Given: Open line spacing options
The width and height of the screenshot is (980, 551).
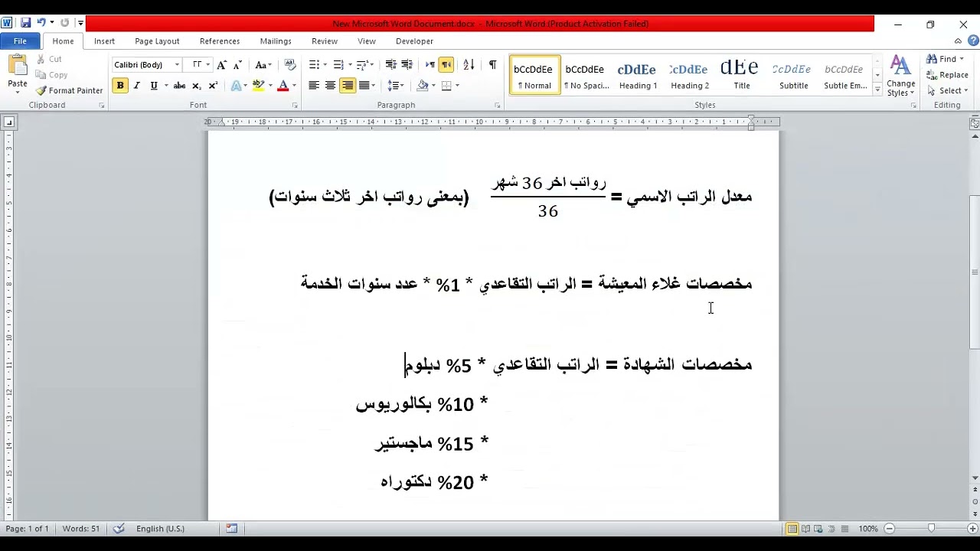Looking at the screenshot, I should (395, 86).
